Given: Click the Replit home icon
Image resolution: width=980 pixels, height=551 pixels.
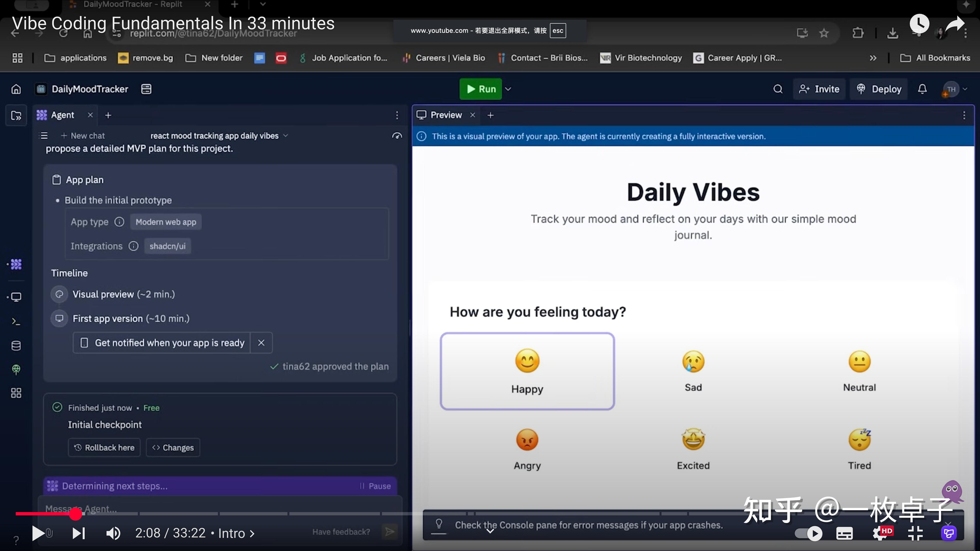Looking at the screenshot, I should (x=16, y=89).
